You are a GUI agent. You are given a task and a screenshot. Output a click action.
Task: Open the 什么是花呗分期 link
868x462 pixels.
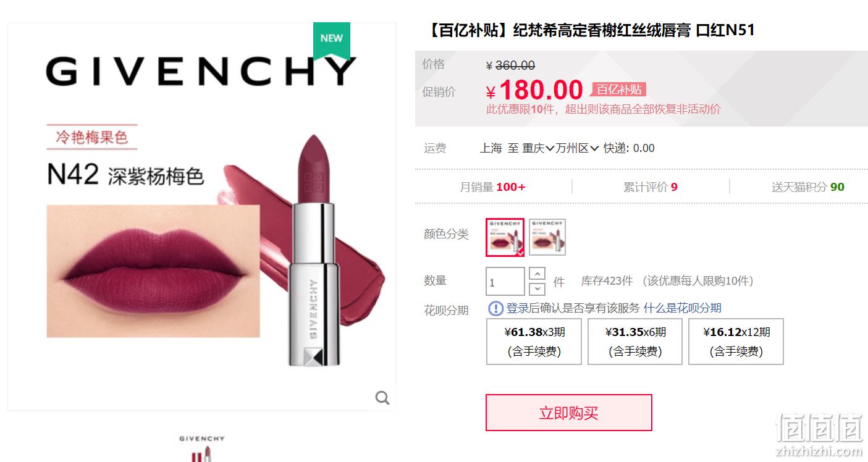pyautogui.click(x=683, y=308)
